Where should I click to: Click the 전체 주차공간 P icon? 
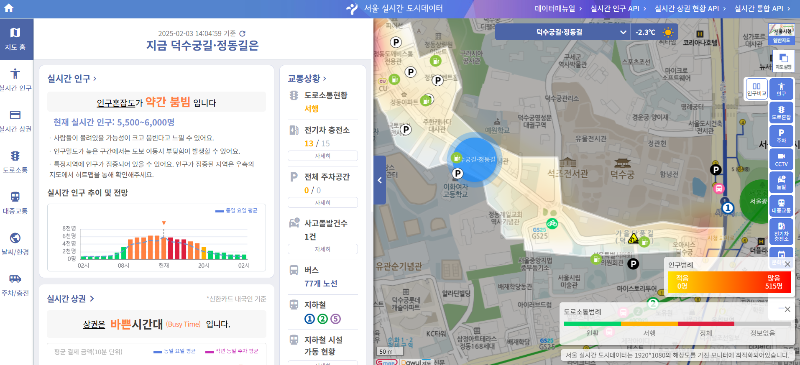(x=293, y=177)
